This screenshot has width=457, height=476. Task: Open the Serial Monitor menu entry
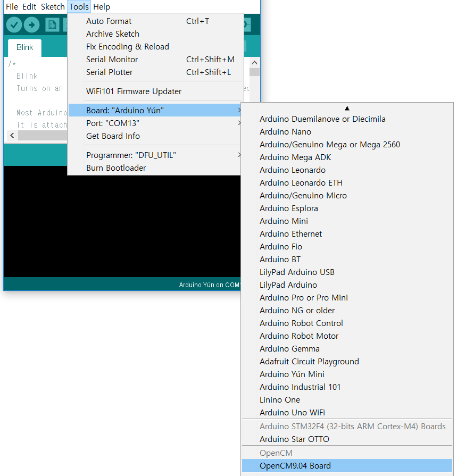click(x=112, y=60)
